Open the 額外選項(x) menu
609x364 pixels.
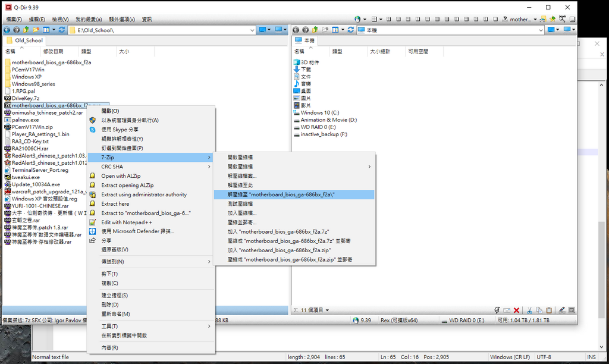(122, 20)
